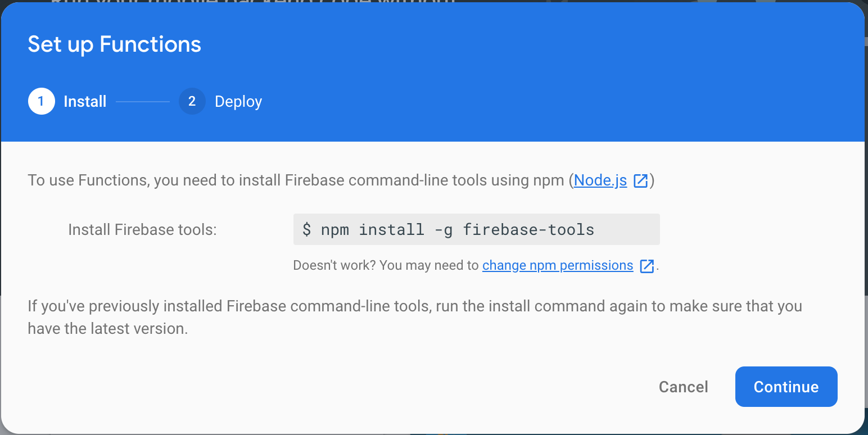Jump to the Deploy step label
This screenshot has width=868, height=435.
coord(238,102)
